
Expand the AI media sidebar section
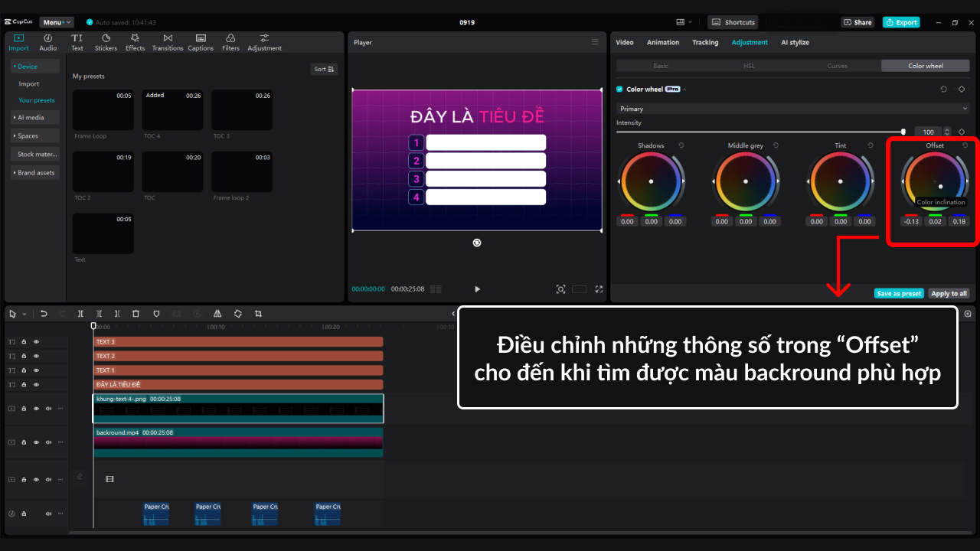click(36, 117)
